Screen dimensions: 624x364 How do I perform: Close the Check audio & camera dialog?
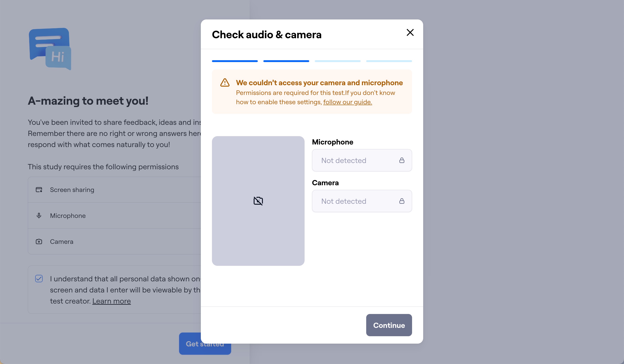click(x=410, y=32)
